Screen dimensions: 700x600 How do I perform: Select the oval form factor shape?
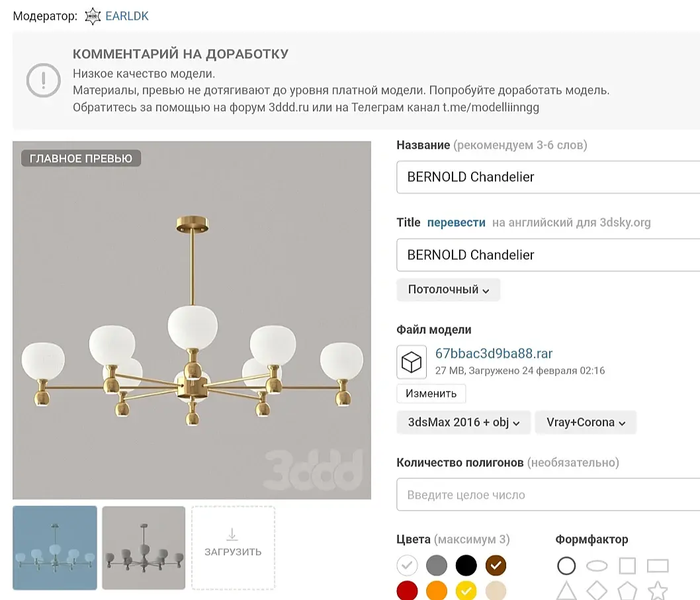tap(597, 566)
